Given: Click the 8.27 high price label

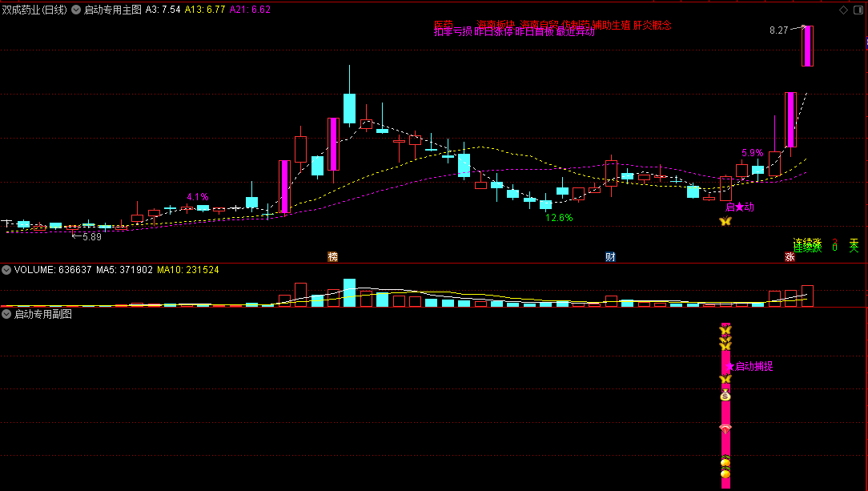Looking at the screenshot, I should 778,30.
